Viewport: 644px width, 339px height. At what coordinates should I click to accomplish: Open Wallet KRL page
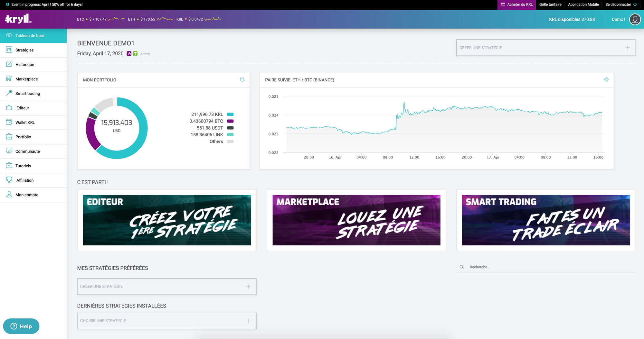[33, 123]
